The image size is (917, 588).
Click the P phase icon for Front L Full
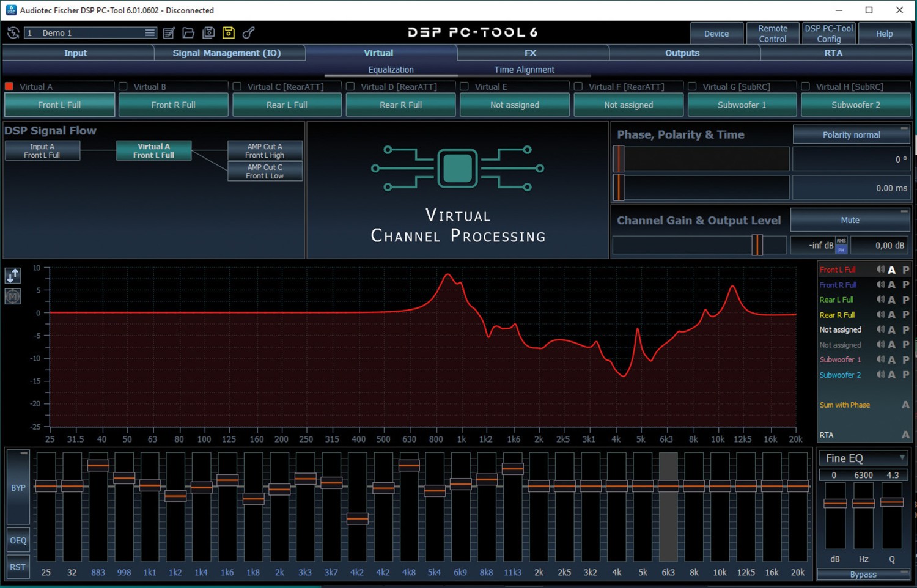(906, 270)
